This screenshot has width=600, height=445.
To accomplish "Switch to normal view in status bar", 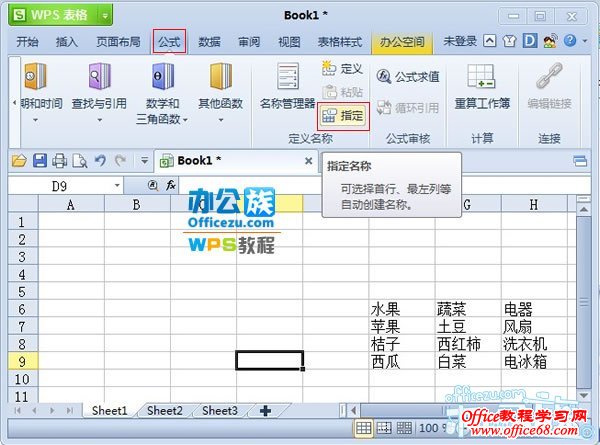I will 363,428.
